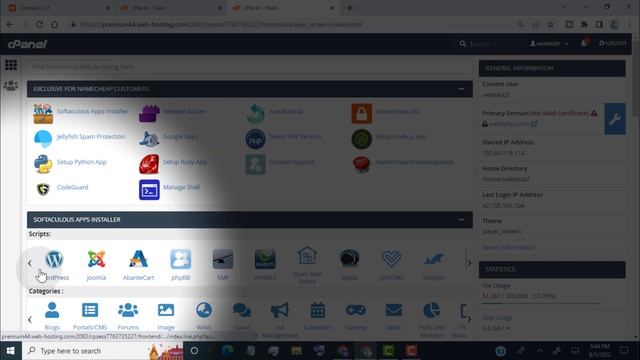
Task: Open the apps grid sidebar icon
Action: (11, 65)
